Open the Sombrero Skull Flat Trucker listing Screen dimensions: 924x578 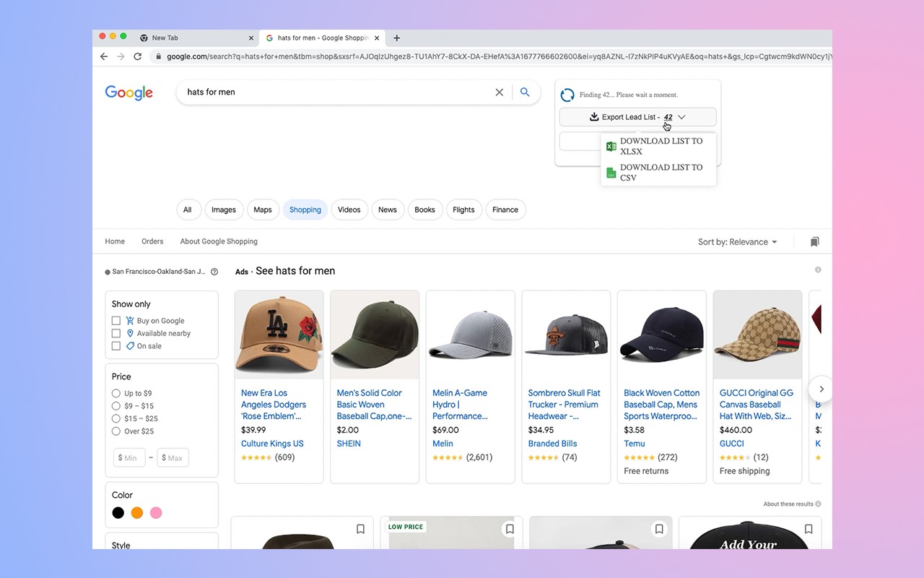coord(565,405)
